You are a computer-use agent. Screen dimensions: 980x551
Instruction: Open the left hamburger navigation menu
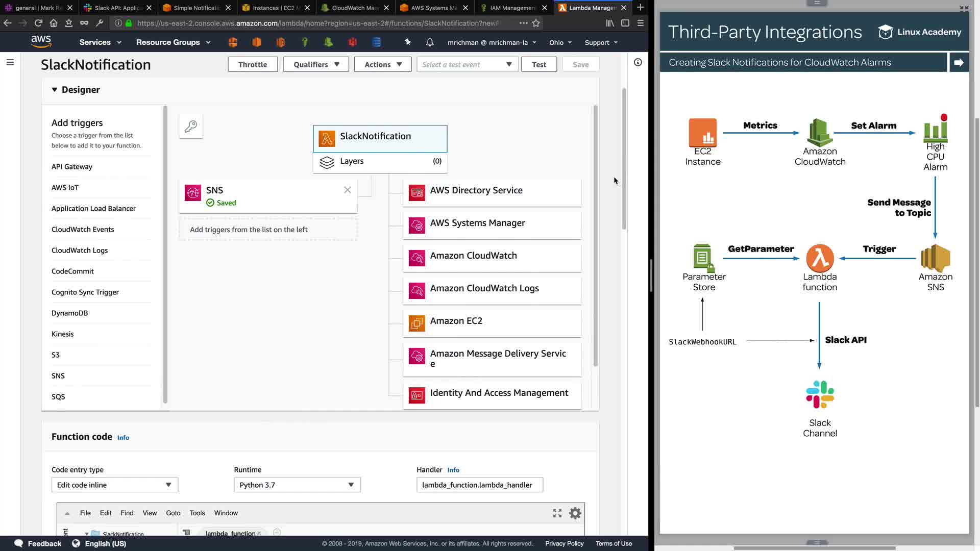(x=10, y=62)
